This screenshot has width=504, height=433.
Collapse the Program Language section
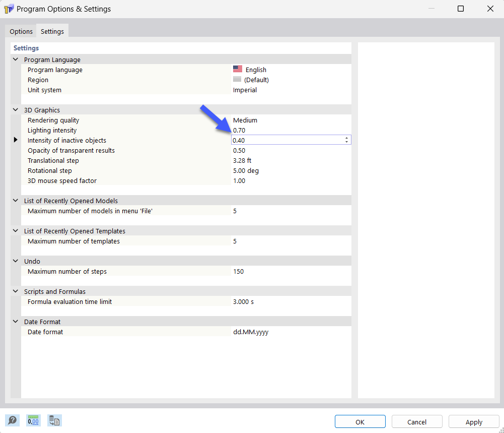click(x=15, y=59)
